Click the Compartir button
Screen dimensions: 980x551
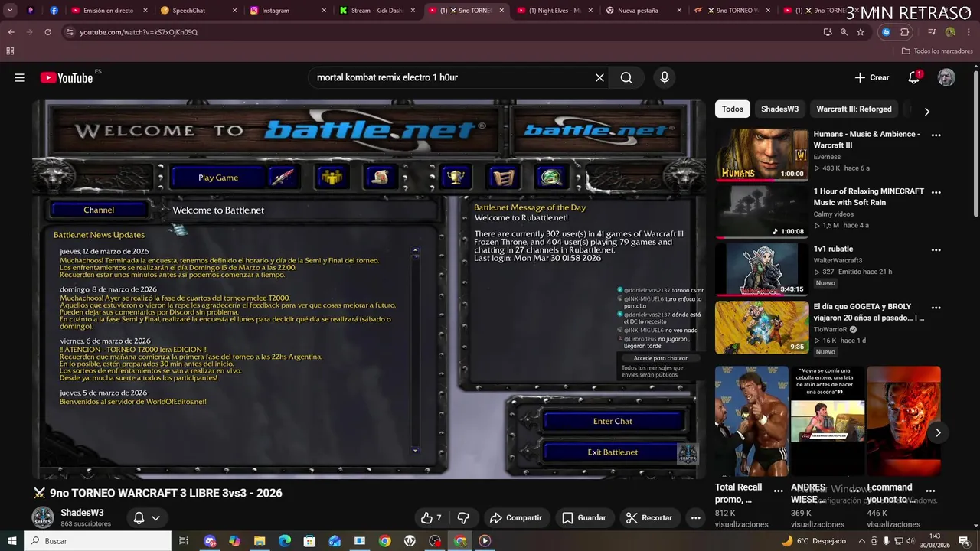tap(515, 518)
